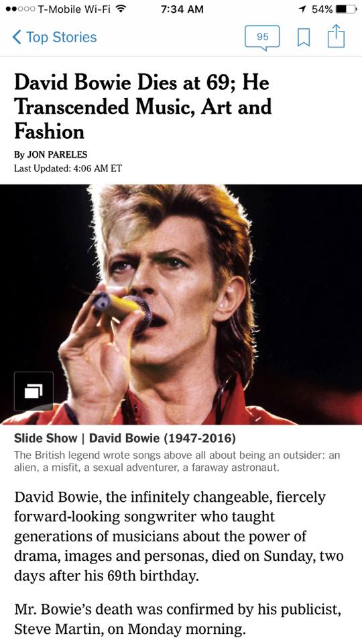Tap the 7:34 AM clock in status bar

182,9
